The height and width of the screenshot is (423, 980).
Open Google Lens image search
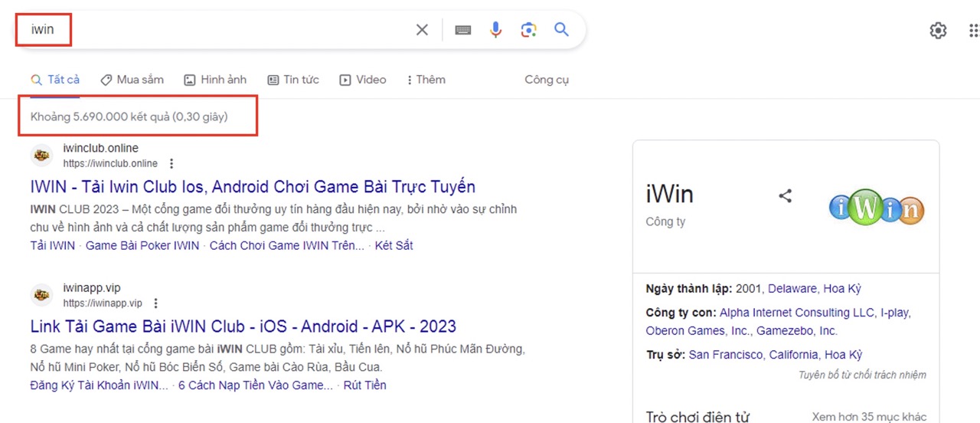[x=528, y=30]
